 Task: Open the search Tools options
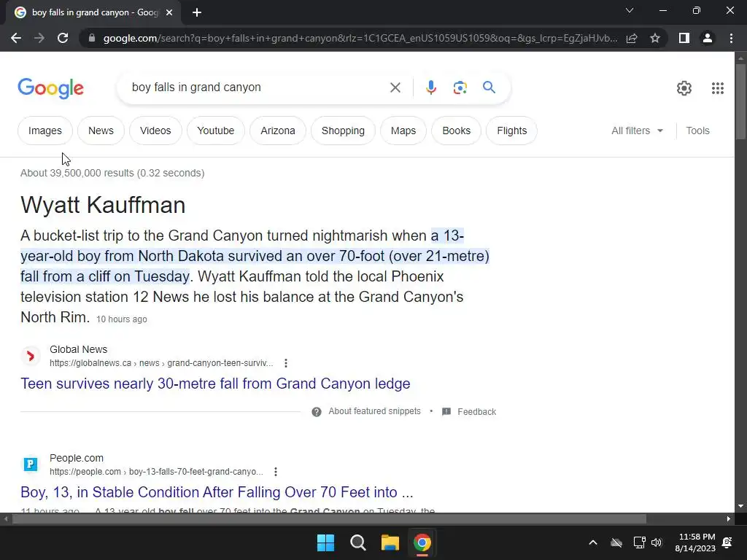point(697,131)
